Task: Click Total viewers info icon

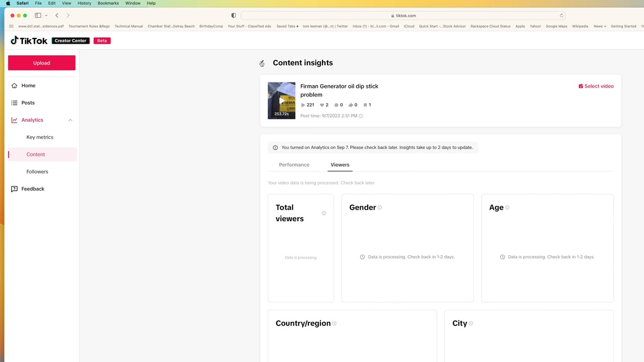Action: 324,213
